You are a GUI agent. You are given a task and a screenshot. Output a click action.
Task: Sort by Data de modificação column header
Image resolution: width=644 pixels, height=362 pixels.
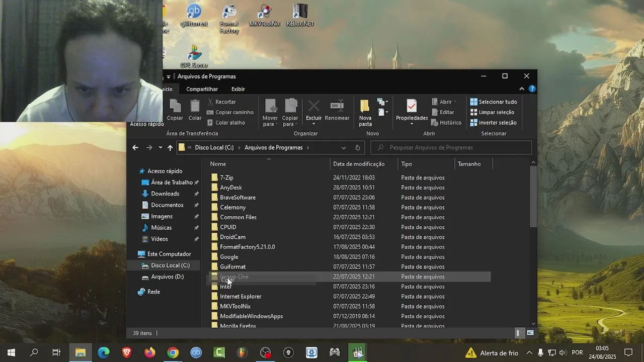tap(364, 164)
